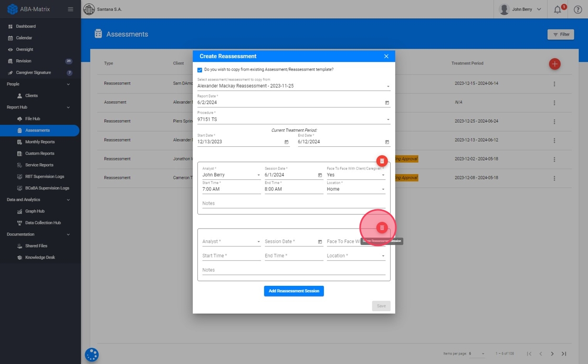This screenshot has height=364, width=588.
Task: Open the help question mark icon
Action: pyautogui.click(x=578, y=9)
